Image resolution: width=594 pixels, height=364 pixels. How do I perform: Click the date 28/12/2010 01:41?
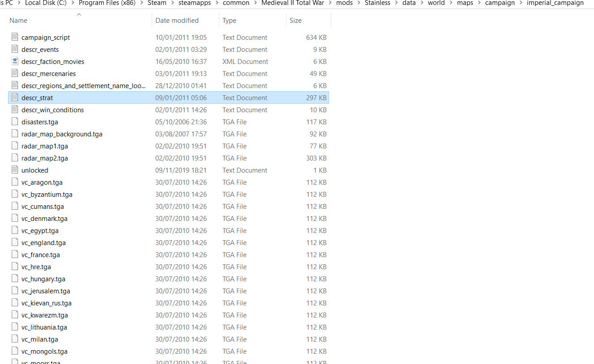pyautogui.click(x=181, y=85)
